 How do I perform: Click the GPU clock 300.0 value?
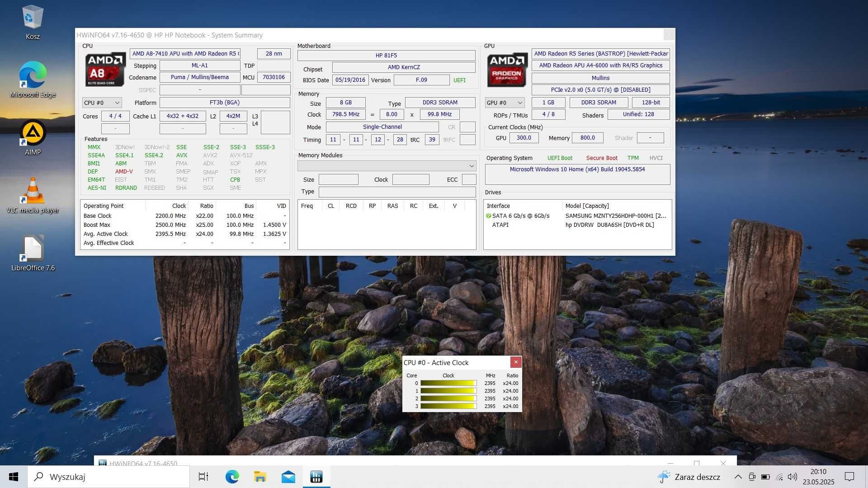coord(524,138)
